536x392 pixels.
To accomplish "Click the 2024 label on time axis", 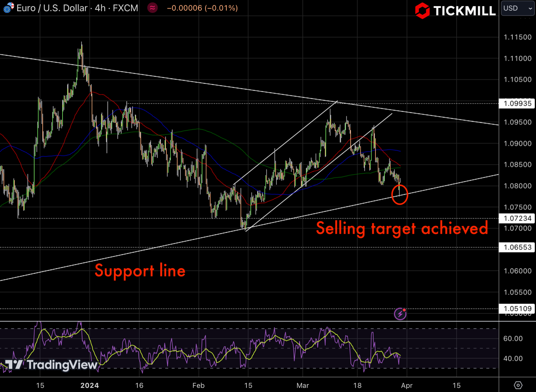I will [x=89, y=385].
